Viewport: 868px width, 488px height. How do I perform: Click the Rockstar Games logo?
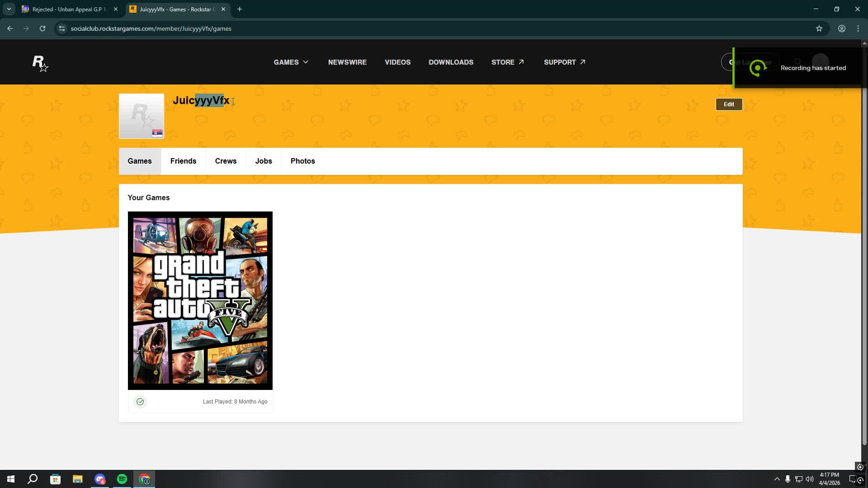(40, 63)
